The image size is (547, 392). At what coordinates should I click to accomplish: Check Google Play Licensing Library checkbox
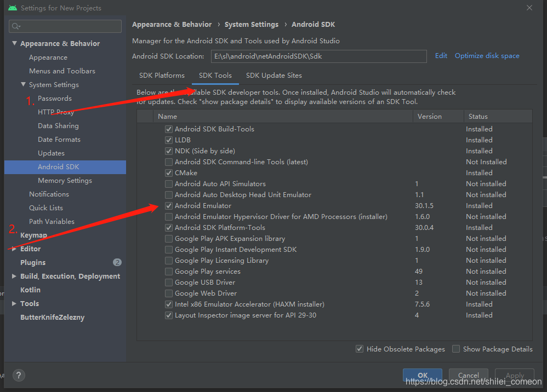point(169,261)
